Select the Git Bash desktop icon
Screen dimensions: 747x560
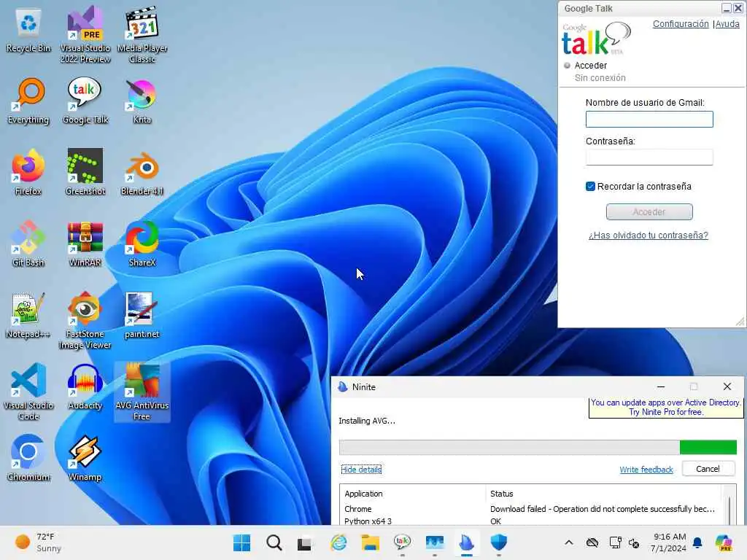tap(28, 244)
